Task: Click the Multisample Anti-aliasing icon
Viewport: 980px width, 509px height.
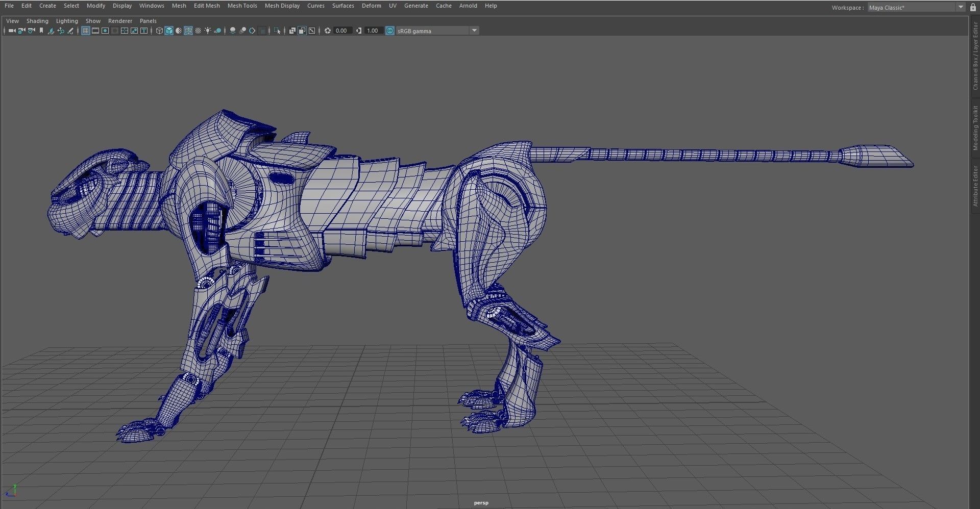Action: tap(252, 31)
